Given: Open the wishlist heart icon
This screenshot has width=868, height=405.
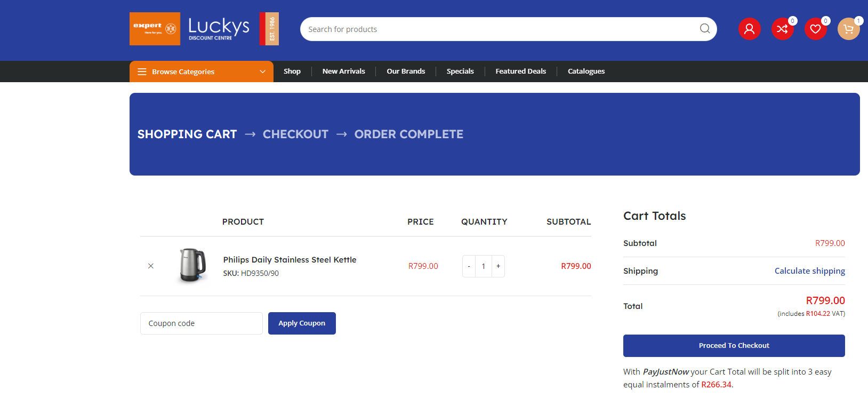Looking at the screenshot, I should 815,29.
